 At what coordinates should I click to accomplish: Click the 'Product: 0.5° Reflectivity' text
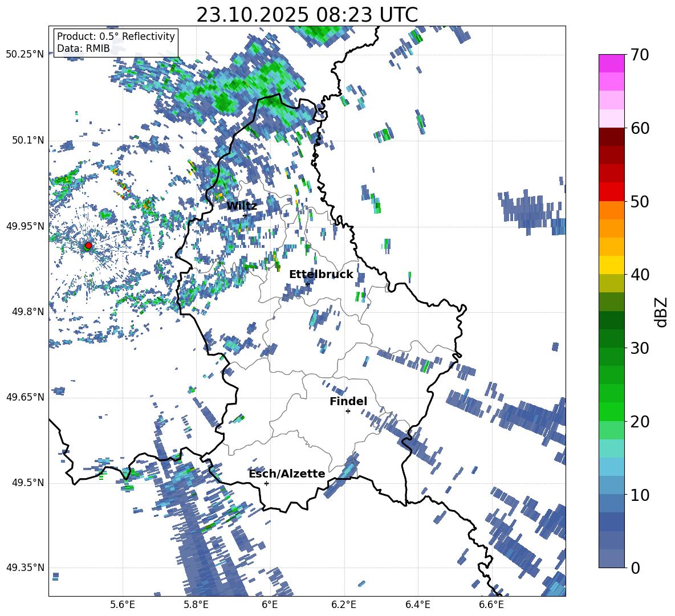coord(116,36)
